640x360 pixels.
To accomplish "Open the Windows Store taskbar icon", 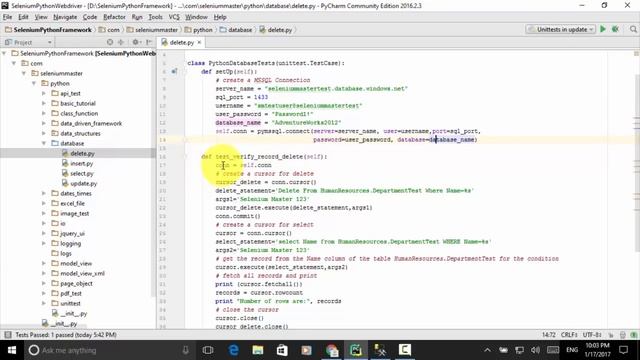I will tap(282, 350).
